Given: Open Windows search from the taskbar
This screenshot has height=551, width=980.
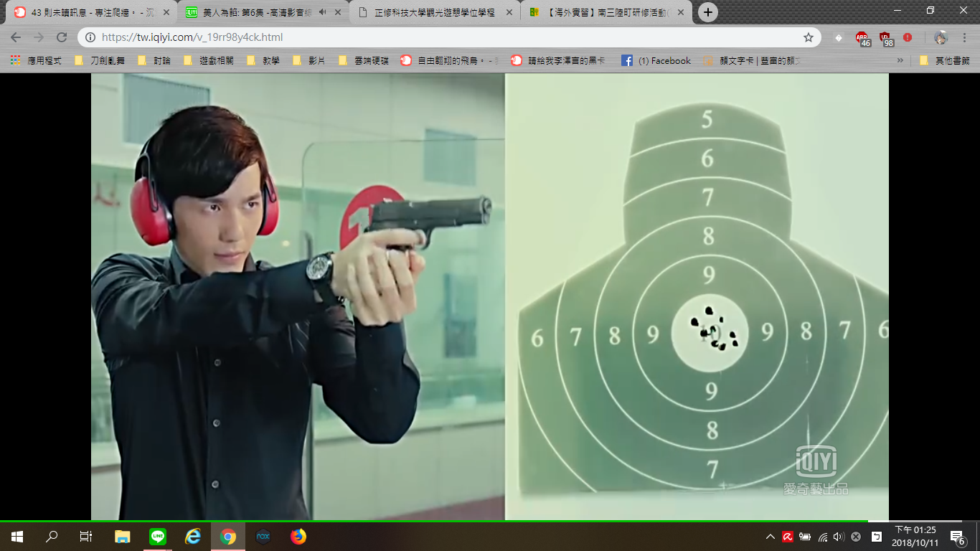Looking at the screenshot, I should [52, 537].
